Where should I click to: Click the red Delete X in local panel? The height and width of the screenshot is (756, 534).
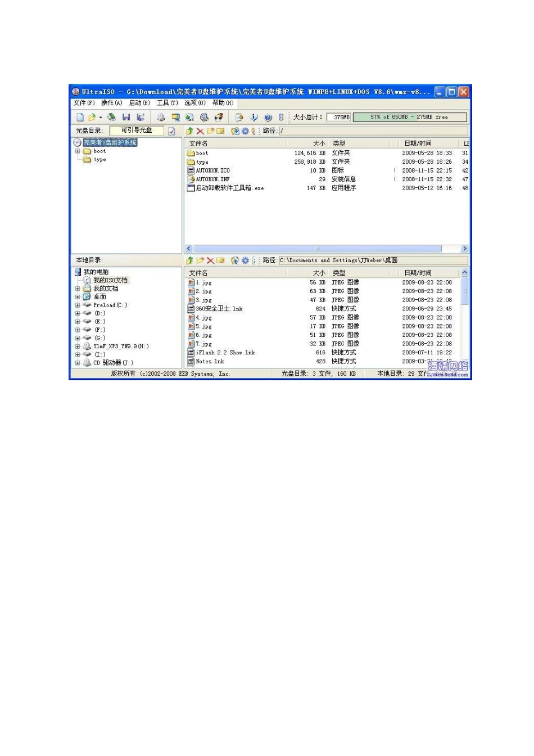210,260
